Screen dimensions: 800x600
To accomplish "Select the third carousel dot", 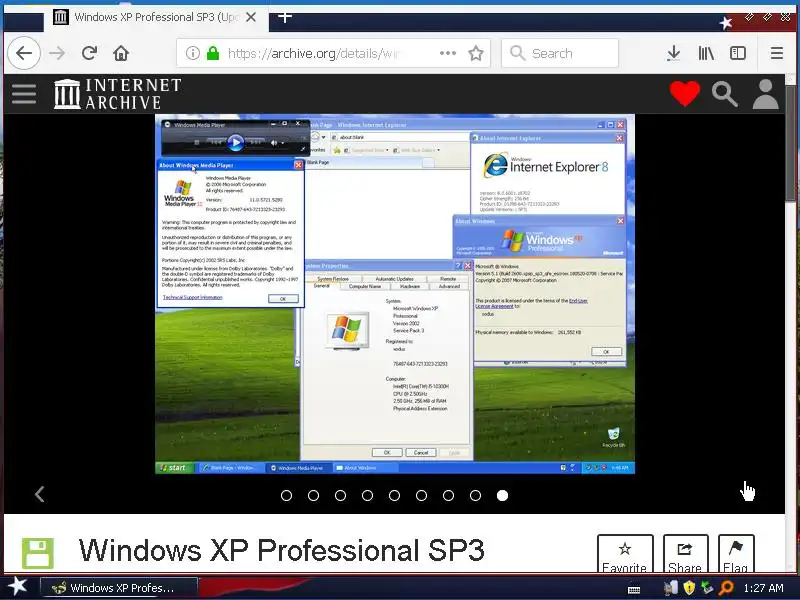I will pyautogui.click(x=340, y=495).
